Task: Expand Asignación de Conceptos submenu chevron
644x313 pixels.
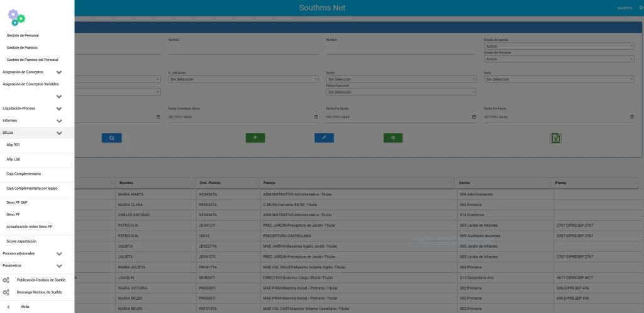Action: point(59,72)
